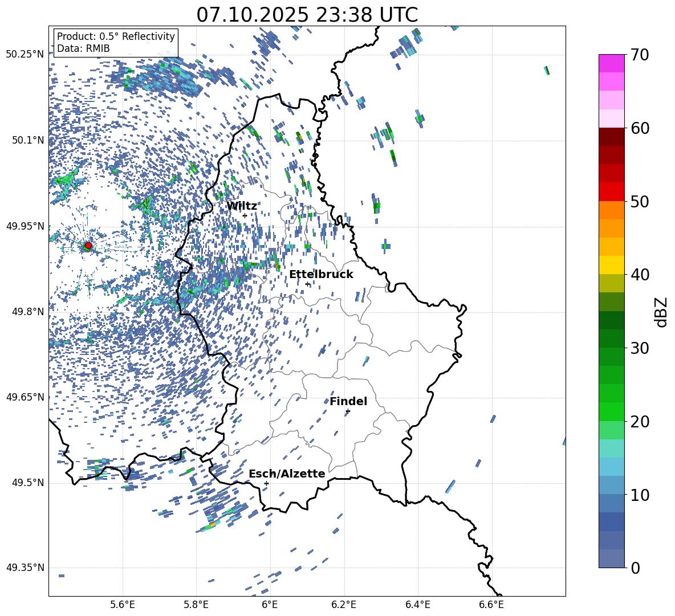Click the colorbar tick label 30

point(640,348)
